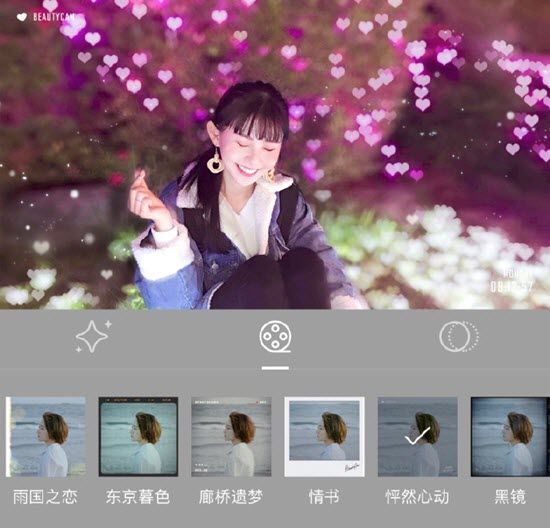
Task: Open the circular blur lens tab
Action: (459, 336)
